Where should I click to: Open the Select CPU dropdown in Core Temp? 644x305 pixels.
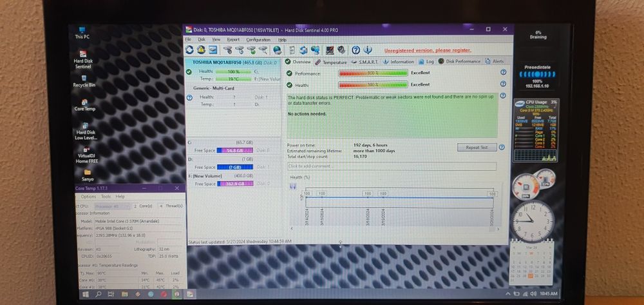(x=112, y=206)
